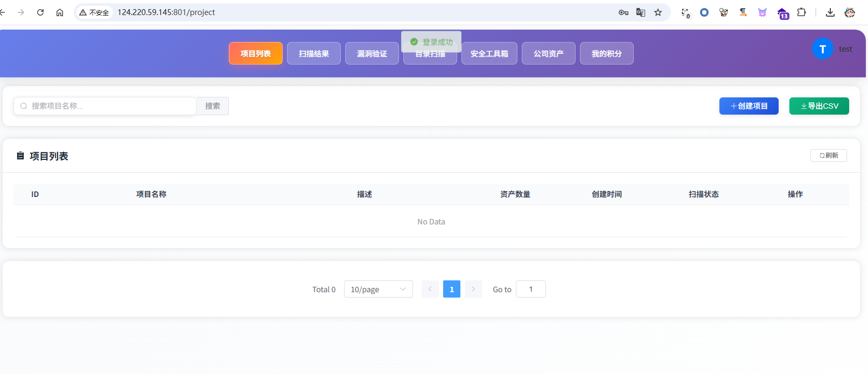Export list with 导出CSV button
Screen dimensions: 868x374
coord(819,106)
